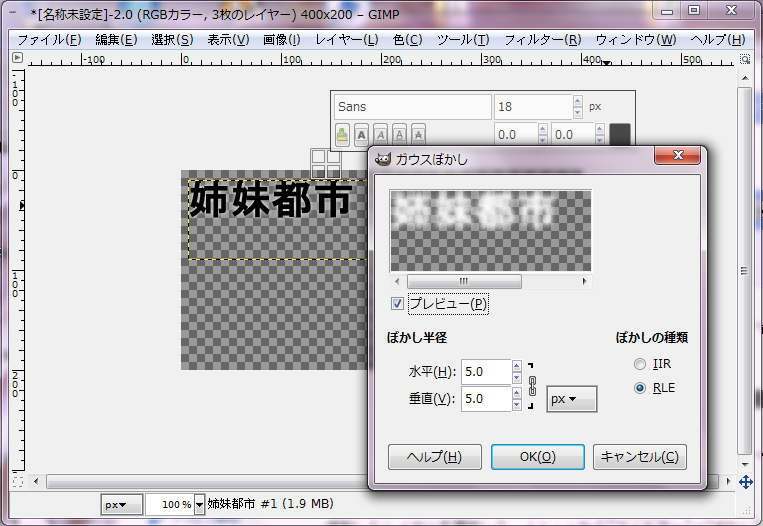Click the GIMP mascot icon in dialog title
This screenshot has height=526, width=763.
[383, 159]
